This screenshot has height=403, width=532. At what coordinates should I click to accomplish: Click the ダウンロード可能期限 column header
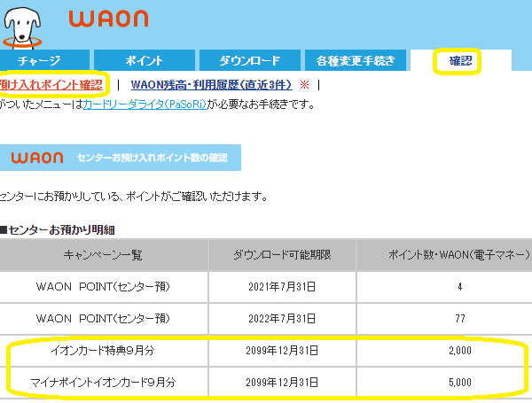pos(282,255)
